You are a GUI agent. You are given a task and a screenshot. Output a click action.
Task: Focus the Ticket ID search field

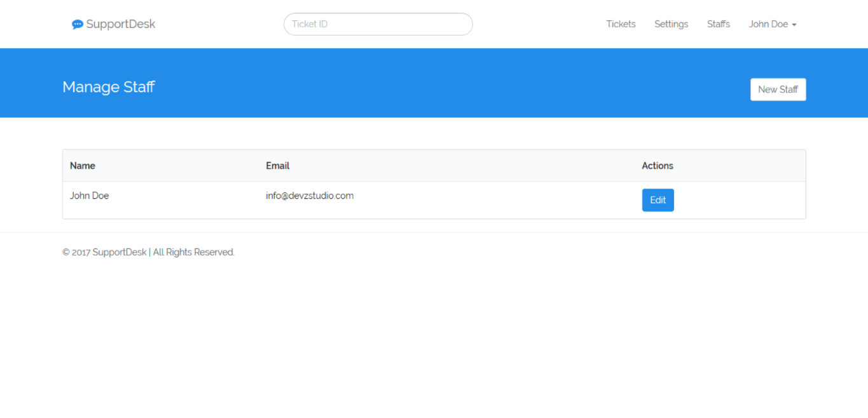coord(378,24)
